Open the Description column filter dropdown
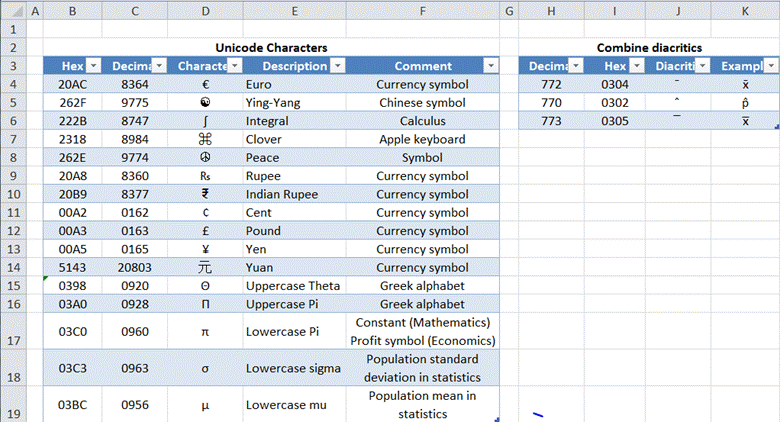The height and width of the screenshot is (422, 780). [x=337, y=66]
